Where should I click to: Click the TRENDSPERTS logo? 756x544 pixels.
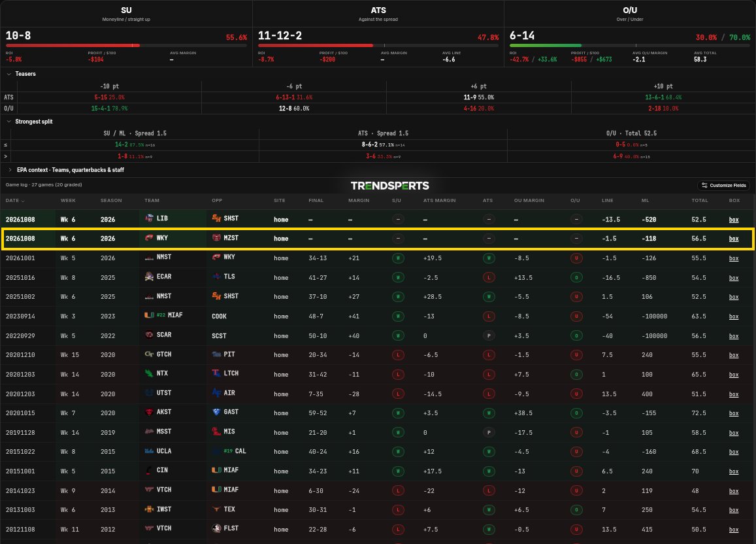tap(389, 186)
